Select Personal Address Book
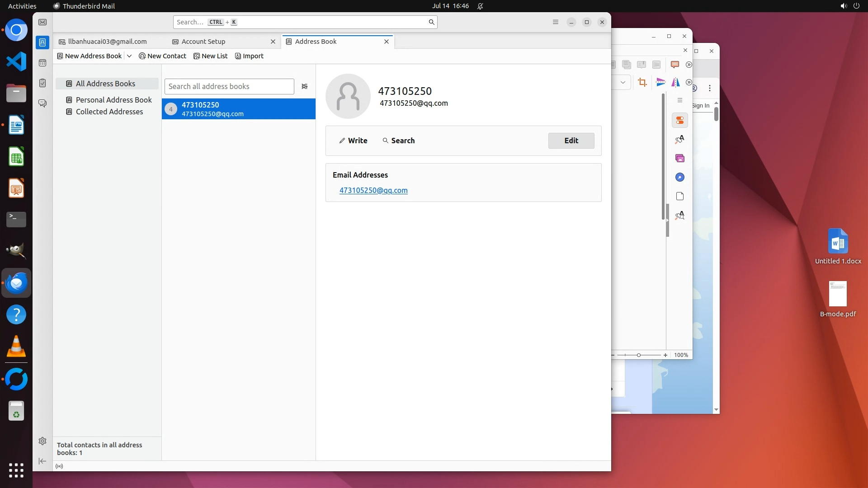 pyautogui.click(x=113, y=100)
